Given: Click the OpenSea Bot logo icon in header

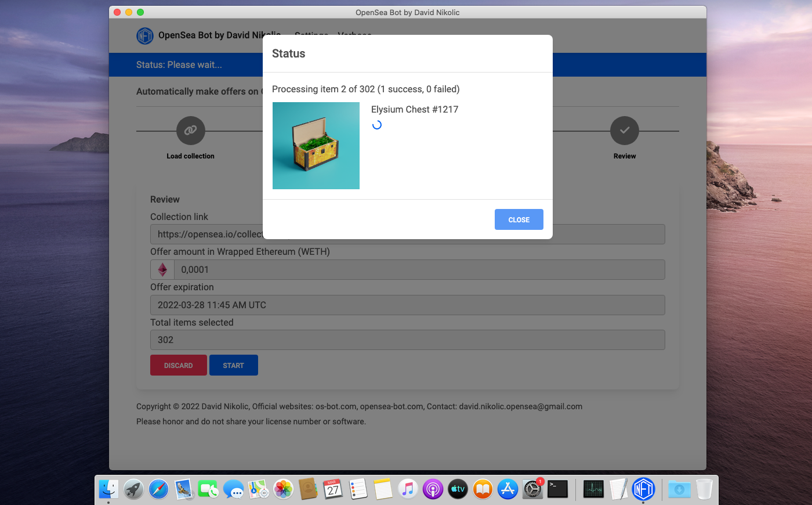Looking at the screenshot, I should tap(144, 35).
